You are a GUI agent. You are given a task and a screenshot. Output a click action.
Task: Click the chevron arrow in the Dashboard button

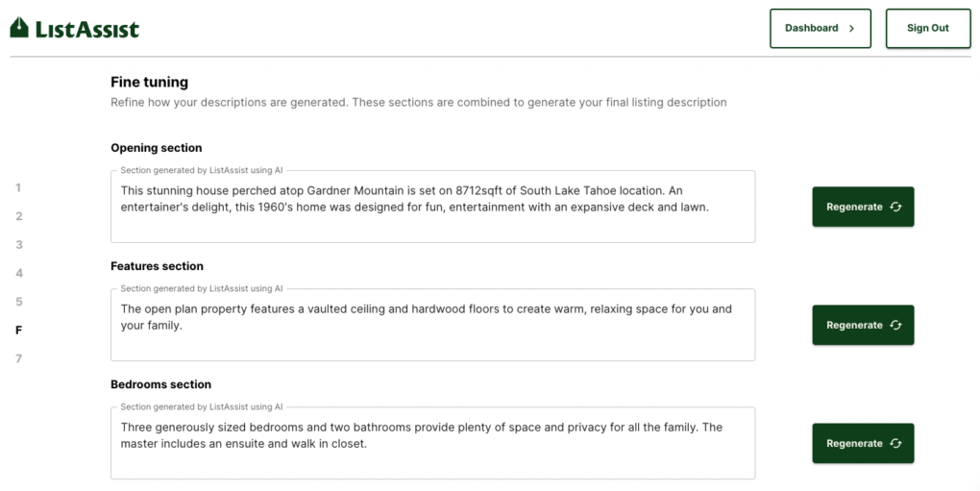(851, 29)
